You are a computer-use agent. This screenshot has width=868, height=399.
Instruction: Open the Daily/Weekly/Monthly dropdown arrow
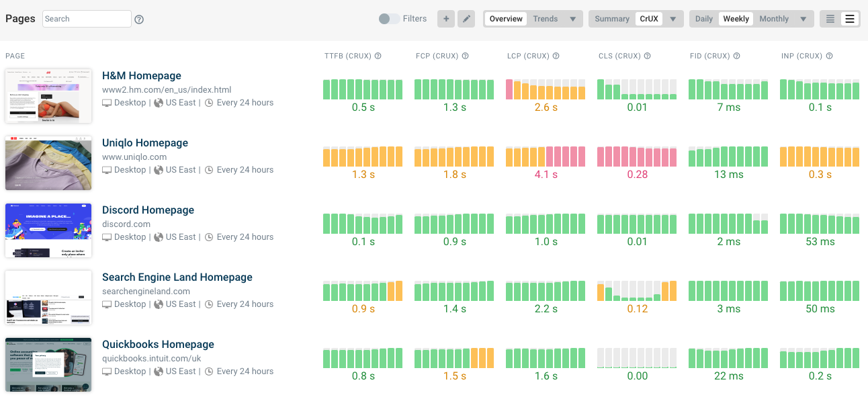point(803,19)
